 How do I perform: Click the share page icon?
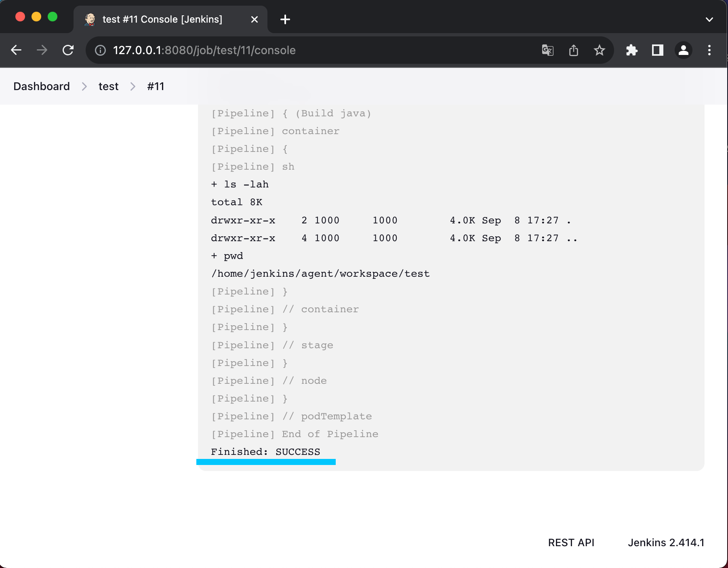click(x=573, y=50)
